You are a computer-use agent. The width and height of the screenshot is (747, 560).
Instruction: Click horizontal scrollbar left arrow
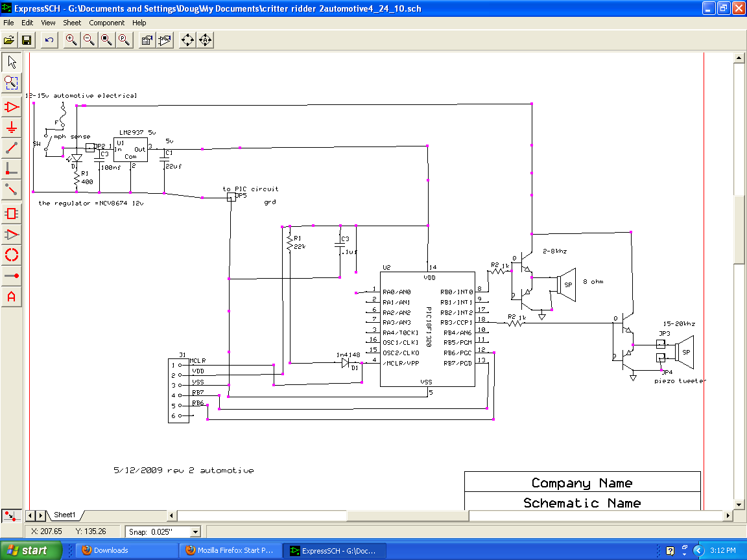point(172,515)
